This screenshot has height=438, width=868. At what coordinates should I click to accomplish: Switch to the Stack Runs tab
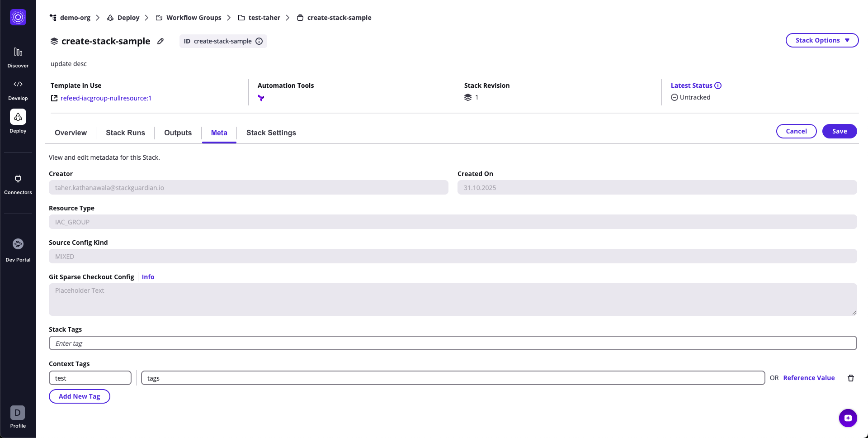(125, 133)
